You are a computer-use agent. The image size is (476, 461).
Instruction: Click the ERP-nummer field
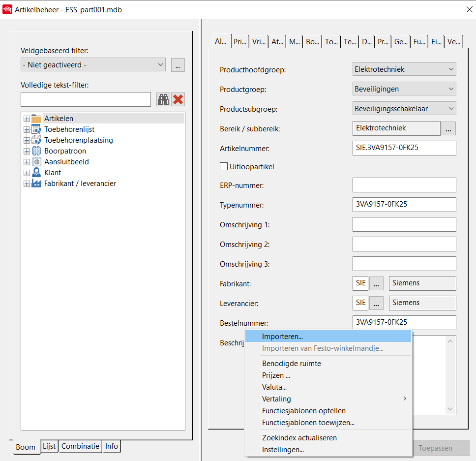click(404, 185)
